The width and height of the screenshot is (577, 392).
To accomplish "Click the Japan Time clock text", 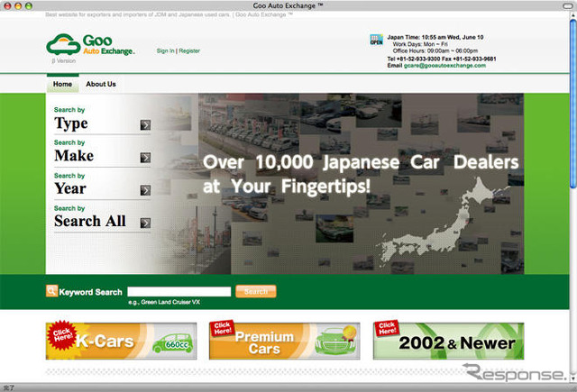I will pos(435,37).
